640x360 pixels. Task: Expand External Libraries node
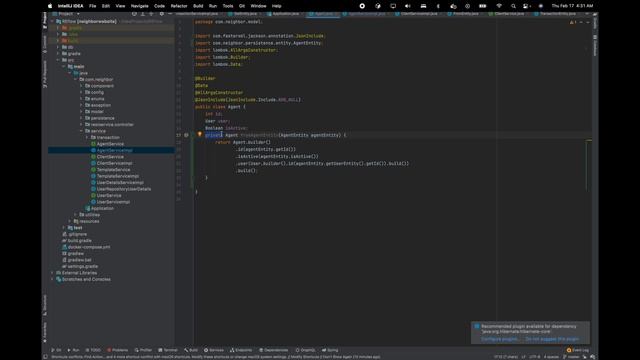[x=53, y=273]
